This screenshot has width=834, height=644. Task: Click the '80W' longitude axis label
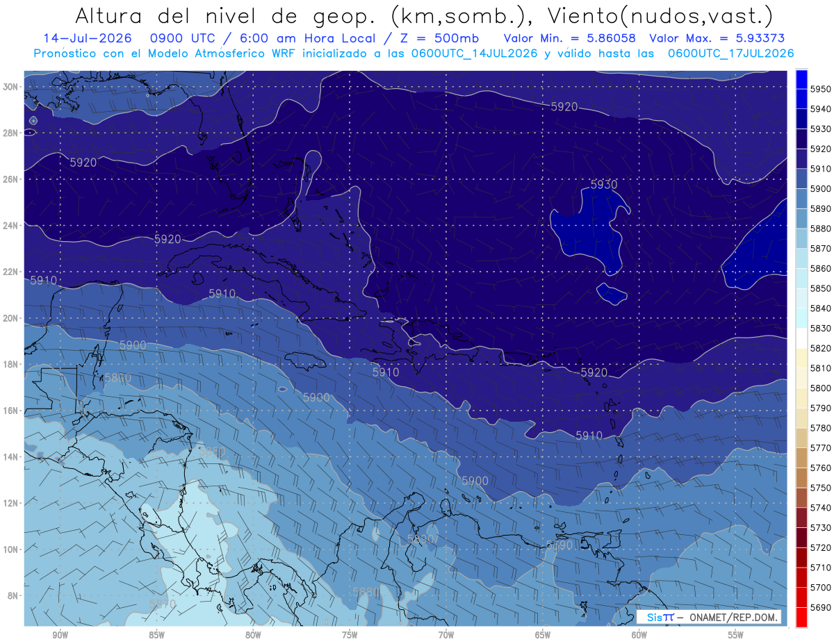click(253, 635)
